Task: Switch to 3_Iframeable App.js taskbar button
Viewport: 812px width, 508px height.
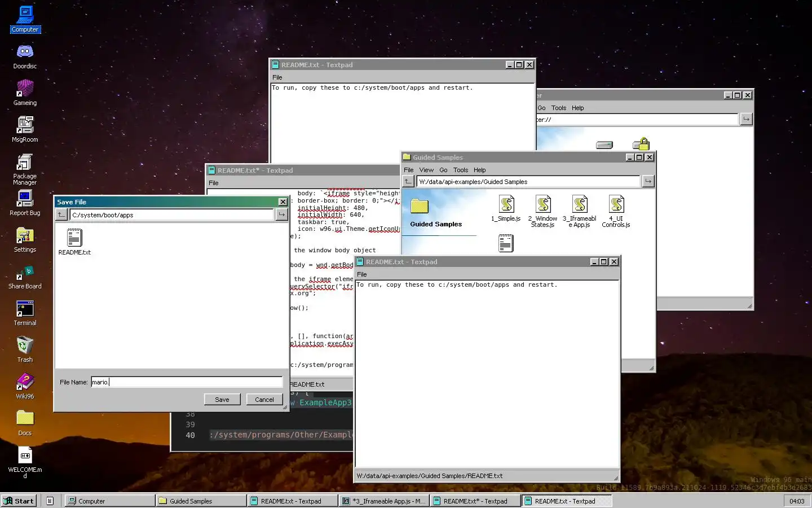Action: [383, 501]
